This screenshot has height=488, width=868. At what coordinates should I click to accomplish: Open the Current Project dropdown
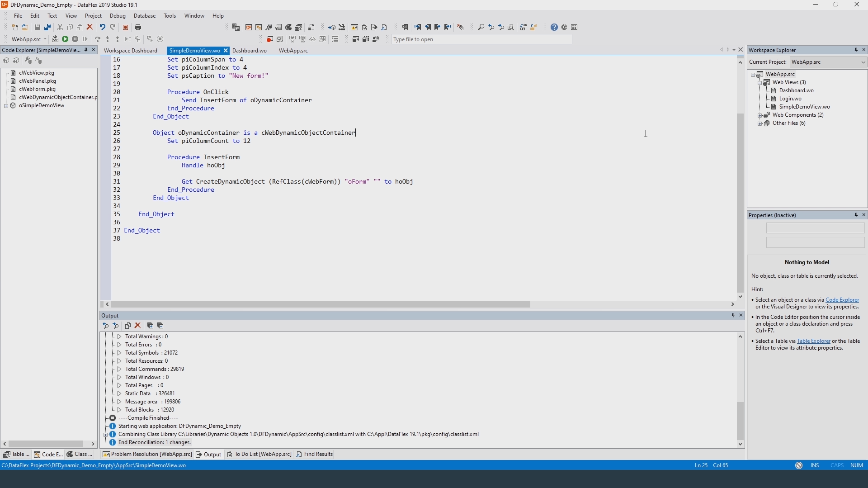(x=863, y=62)
